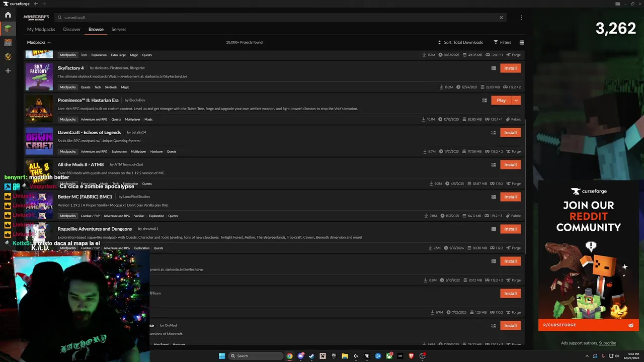Open the r/CurseForge Reddit ad banner

pyautogui.click(x=589, y=255)
